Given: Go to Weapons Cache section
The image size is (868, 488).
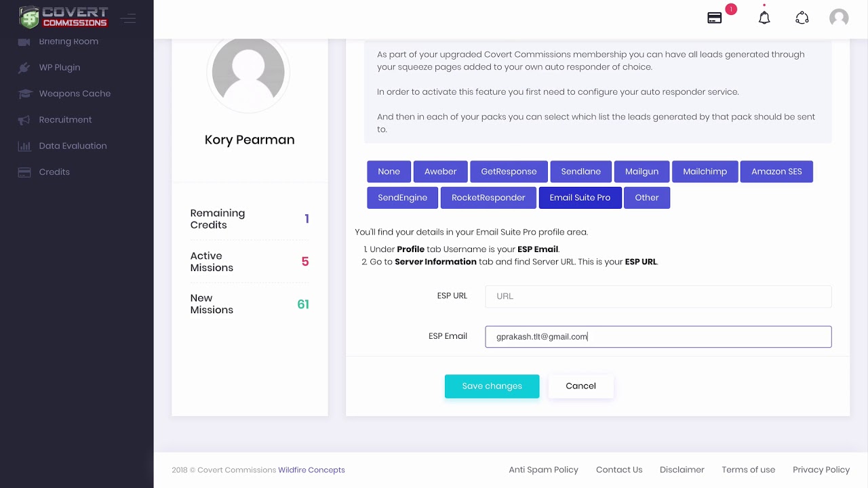Looking at the screenshot, I should point(75,94).
